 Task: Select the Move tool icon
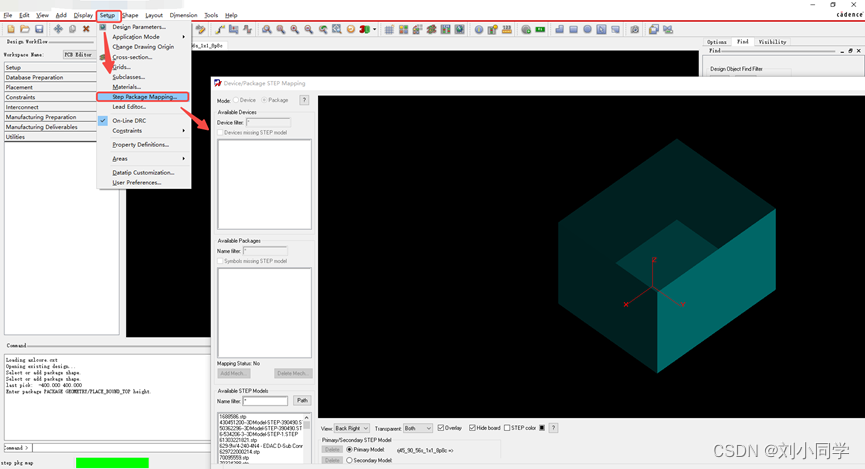tap(58, 29)
